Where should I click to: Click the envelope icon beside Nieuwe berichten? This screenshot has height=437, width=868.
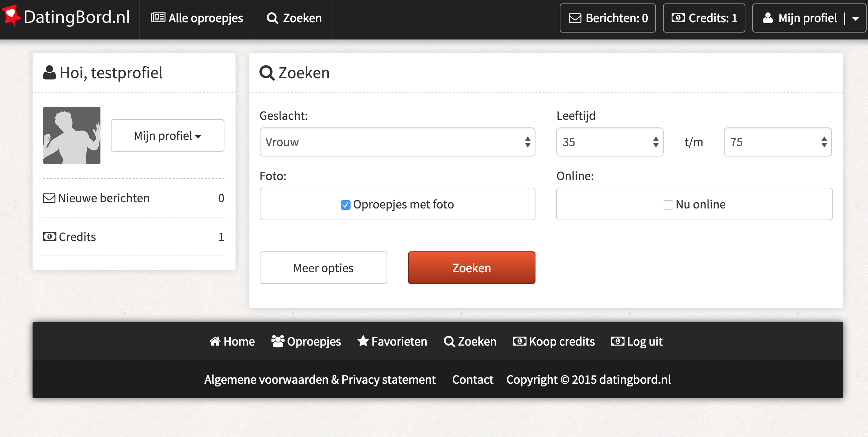(49, 198)
